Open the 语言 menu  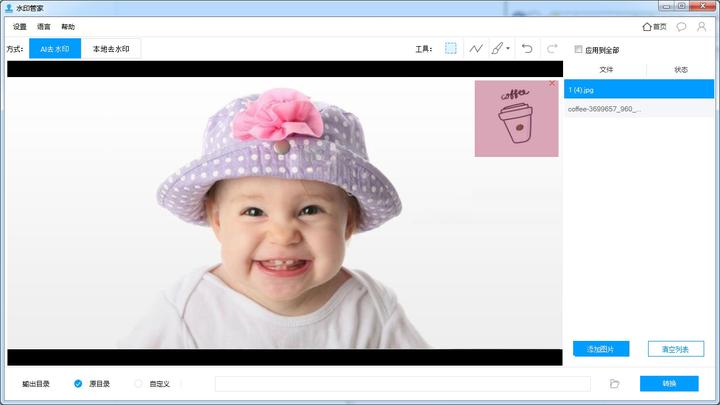pos(44,27)
